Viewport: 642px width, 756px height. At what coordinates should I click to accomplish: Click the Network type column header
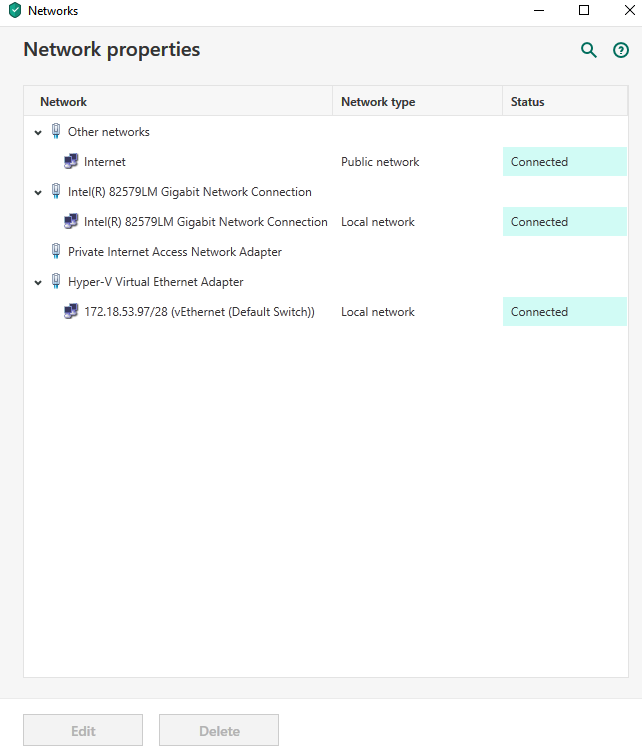(378, 102)
